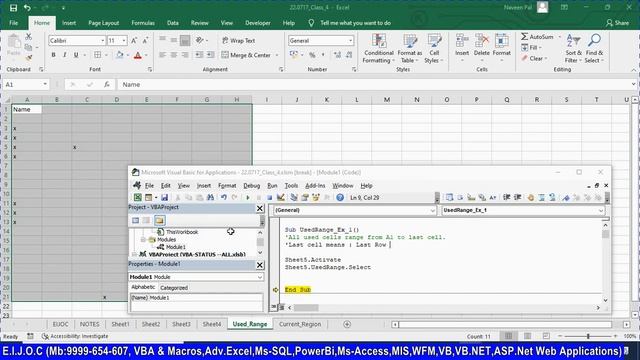Click the View Microsoft Excel icon in VBA toolbar

tap(138, 198)
